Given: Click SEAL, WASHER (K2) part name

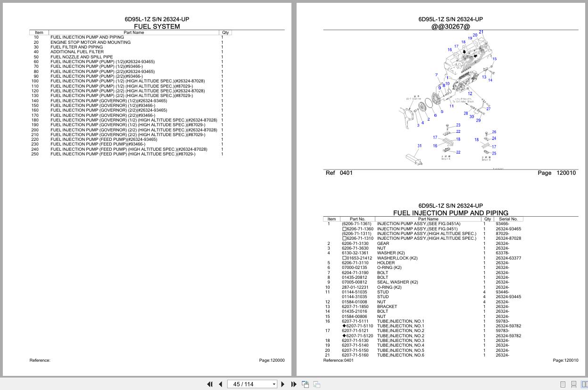Looking at the screenshot, I should [398, 282].
